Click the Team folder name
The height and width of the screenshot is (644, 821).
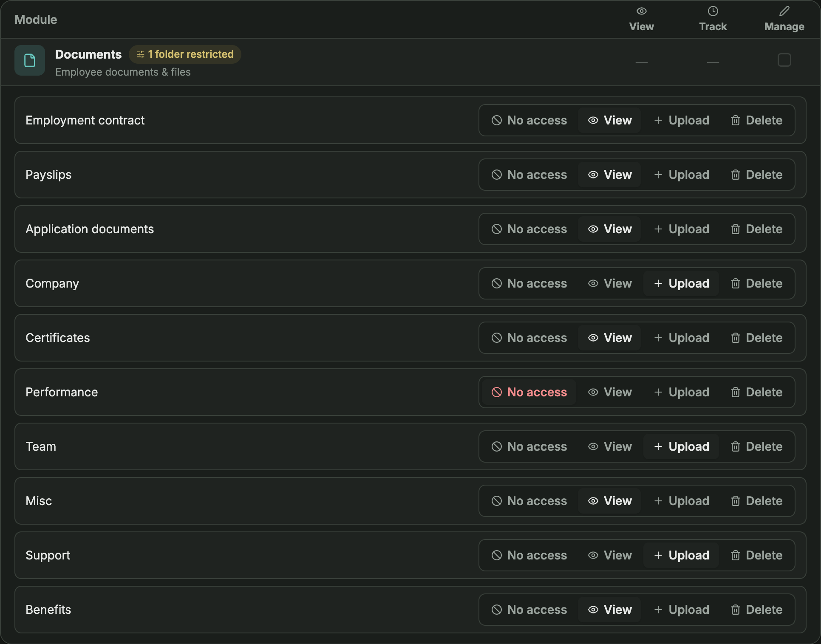coord(41,446)
